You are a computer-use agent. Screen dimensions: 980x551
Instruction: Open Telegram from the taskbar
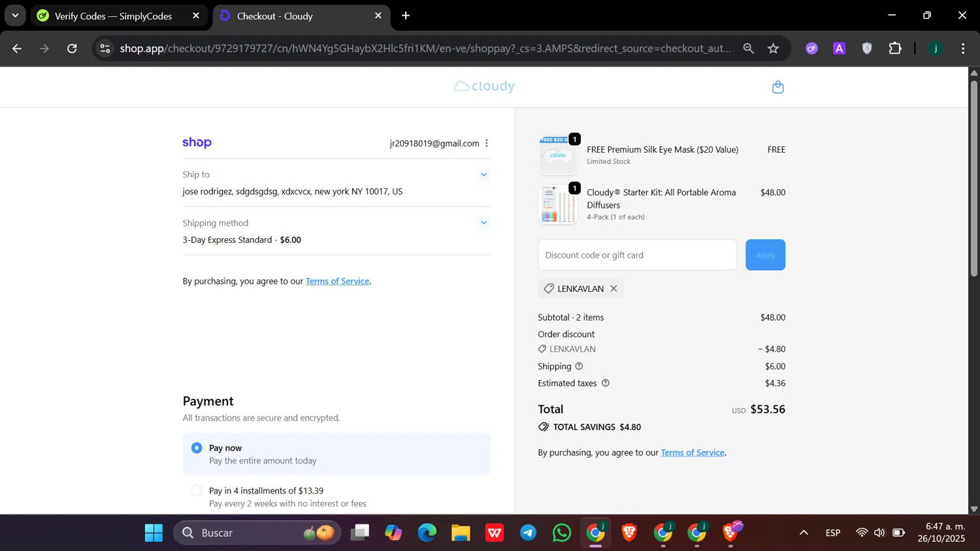point(528,533)
